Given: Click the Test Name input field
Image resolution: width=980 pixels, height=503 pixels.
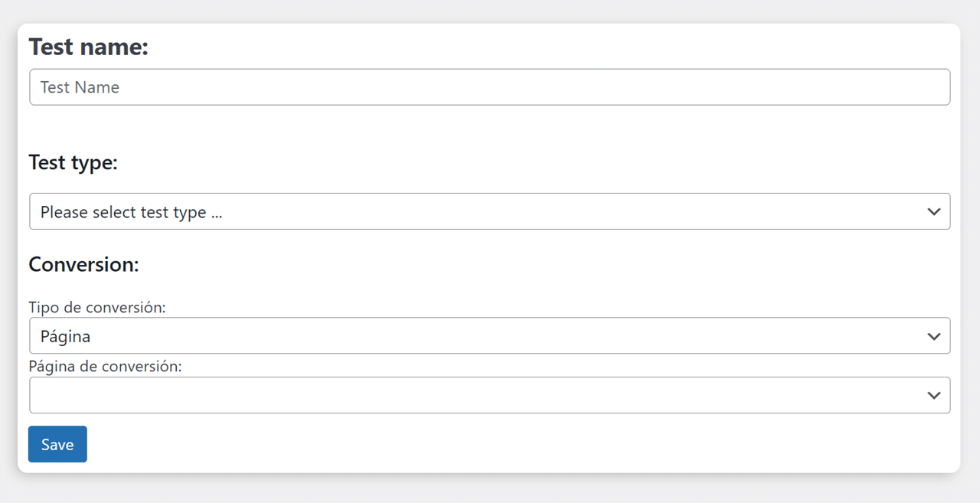Looking at the screenshot, I should coord(490,87).
